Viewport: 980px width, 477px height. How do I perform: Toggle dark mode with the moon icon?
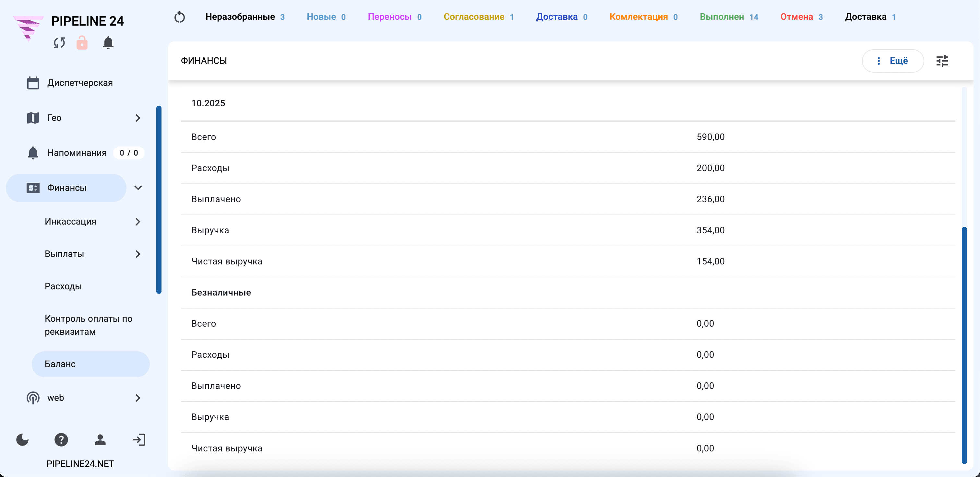point(22,440)
